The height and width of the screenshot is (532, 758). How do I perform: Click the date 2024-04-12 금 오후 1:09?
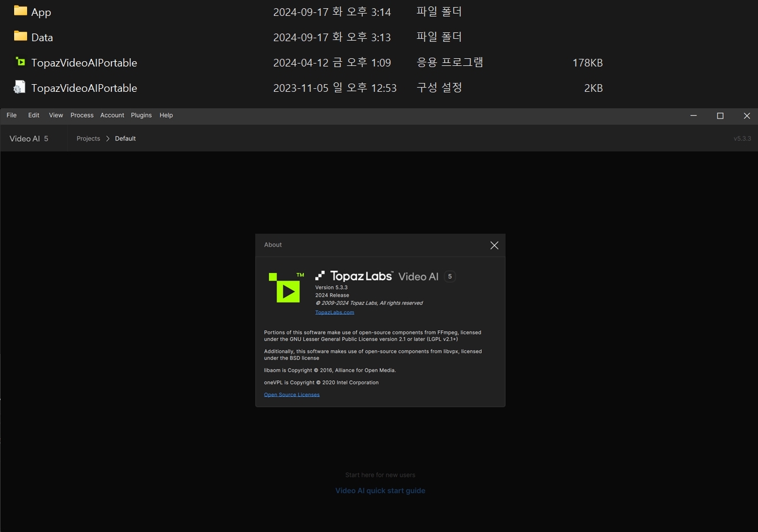click(332, 63)
